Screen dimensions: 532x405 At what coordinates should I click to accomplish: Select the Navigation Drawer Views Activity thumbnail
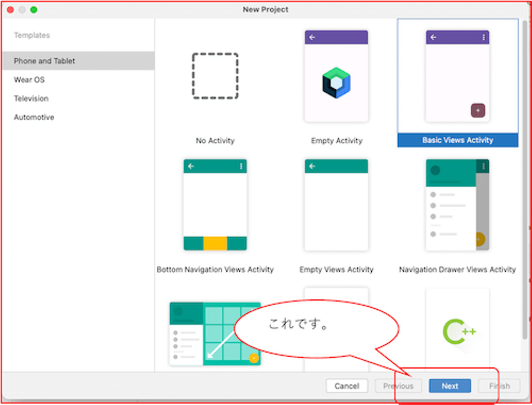point(457,205)
